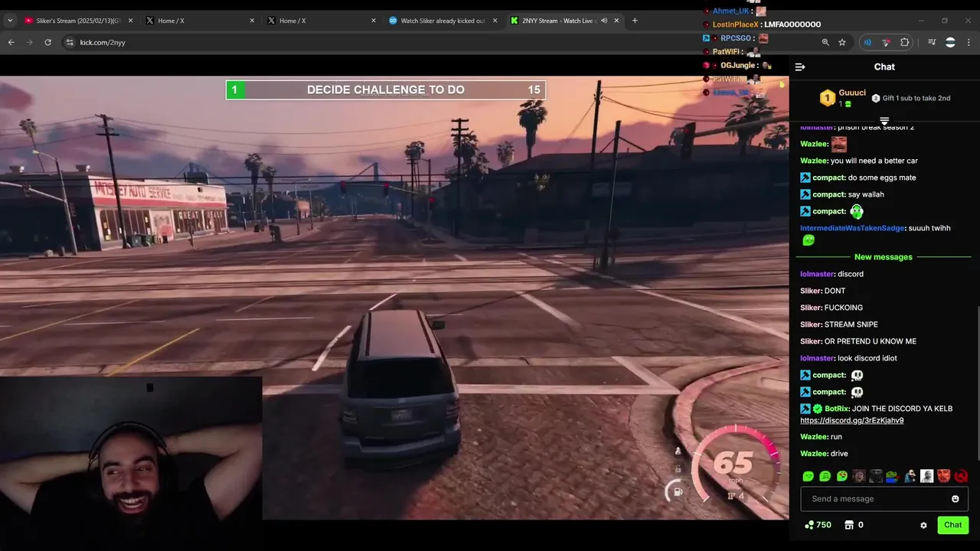Open the Chrome three-dot menu
Screen dimensions: 980x551
coord(969,42)
